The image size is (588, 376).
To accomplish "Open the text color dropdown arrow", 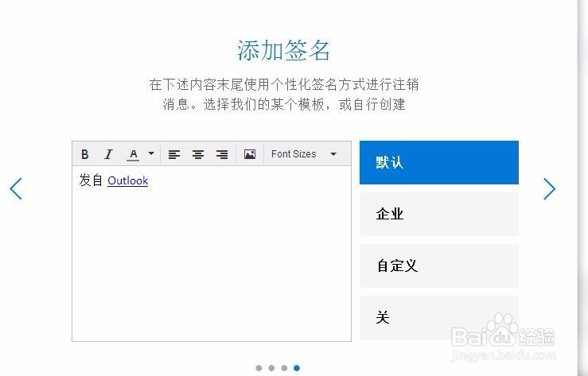I will [x=151, y=153].
